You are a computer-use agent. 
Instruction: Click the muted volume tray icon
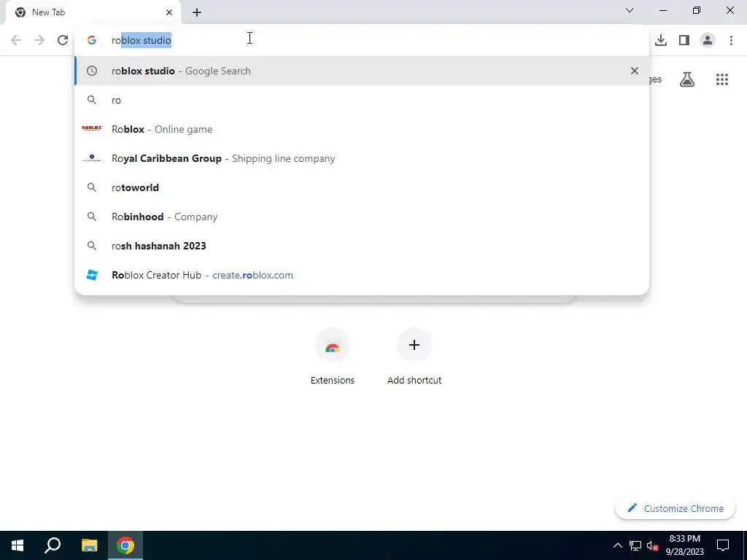(653, 545)
